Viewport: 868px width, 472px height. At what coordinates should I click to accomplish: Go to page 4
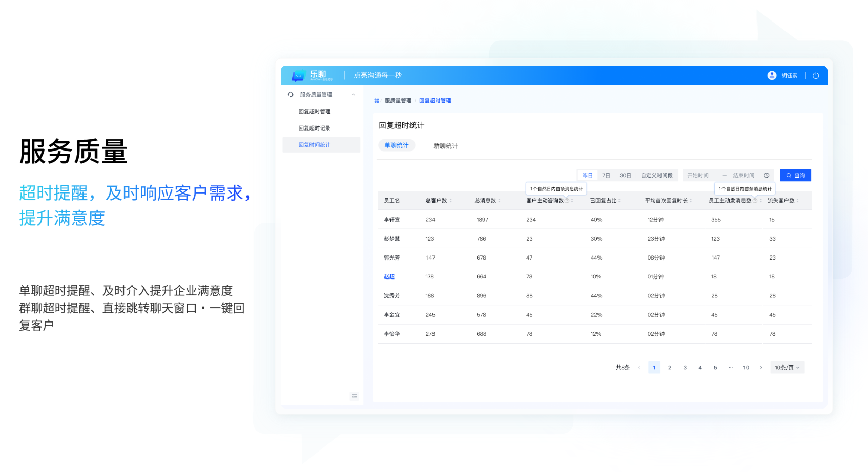pyautogui.click(x=700, y=368)
